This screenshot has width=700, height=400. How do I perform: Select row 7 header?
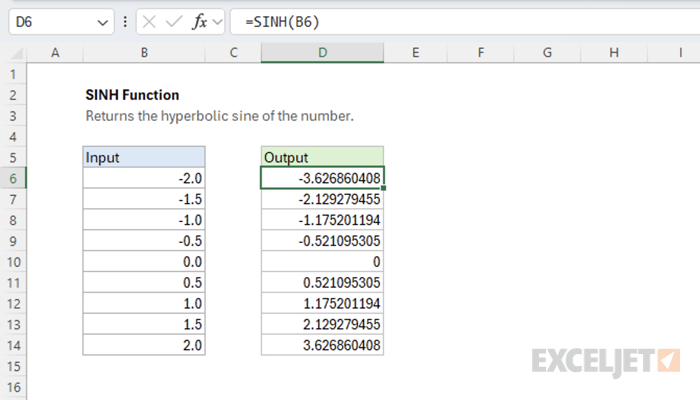(13, 199)
